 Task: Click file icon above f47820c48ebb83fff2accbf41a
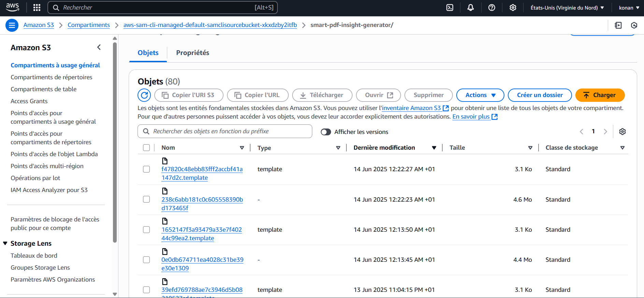(x=165, y=161)
